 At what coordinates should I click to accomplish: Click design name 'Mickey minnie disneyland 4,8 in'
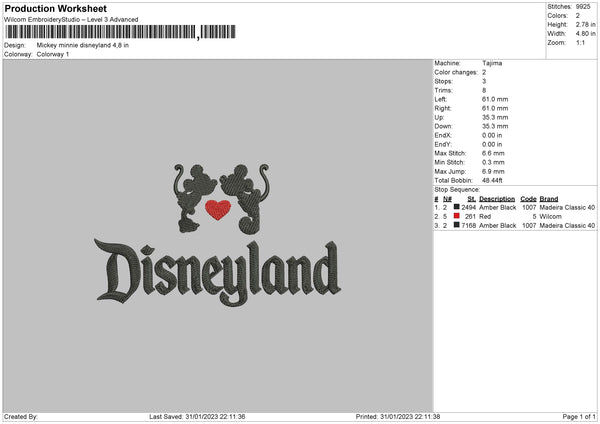[x=83, y=45]
